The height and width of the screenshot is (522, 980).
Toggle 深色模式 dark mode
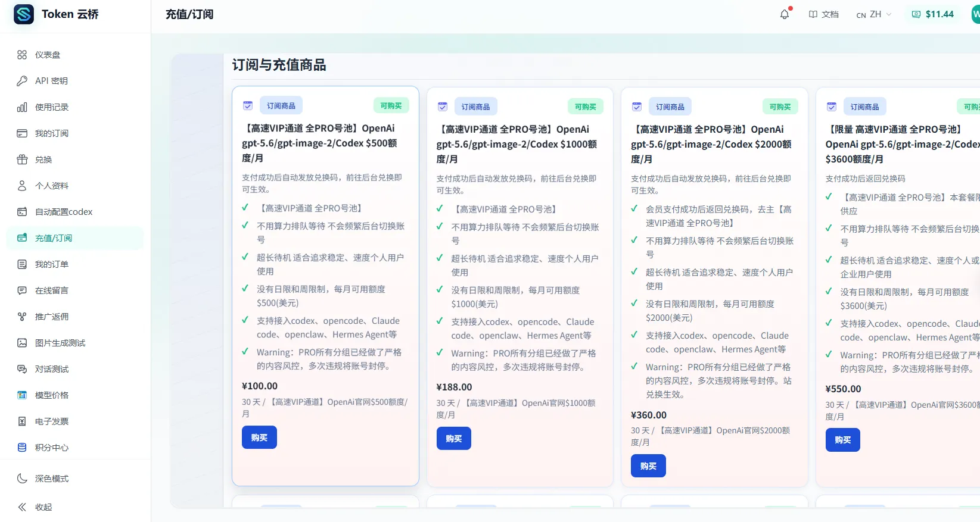coord(75,479)
